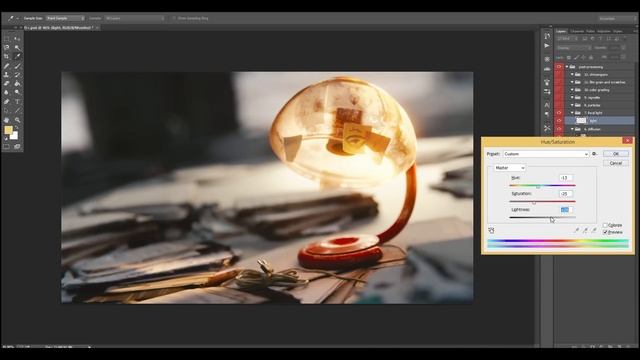Select the Crop tool
This screenshot has height=360, width=640.
(x=7, y=56)
